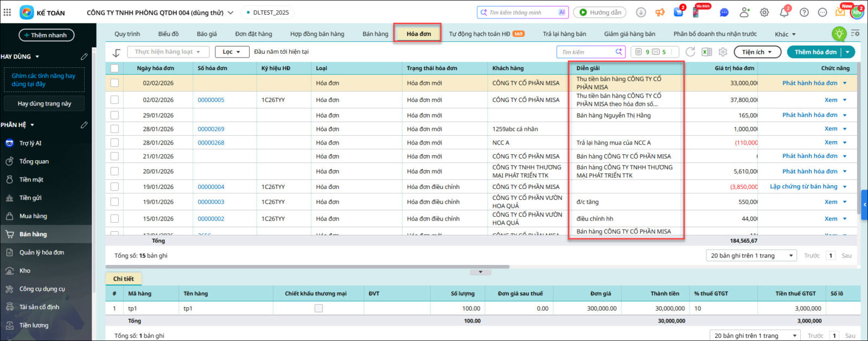Open the records-per-page dropdown in invoice list

tap(751, 256)
